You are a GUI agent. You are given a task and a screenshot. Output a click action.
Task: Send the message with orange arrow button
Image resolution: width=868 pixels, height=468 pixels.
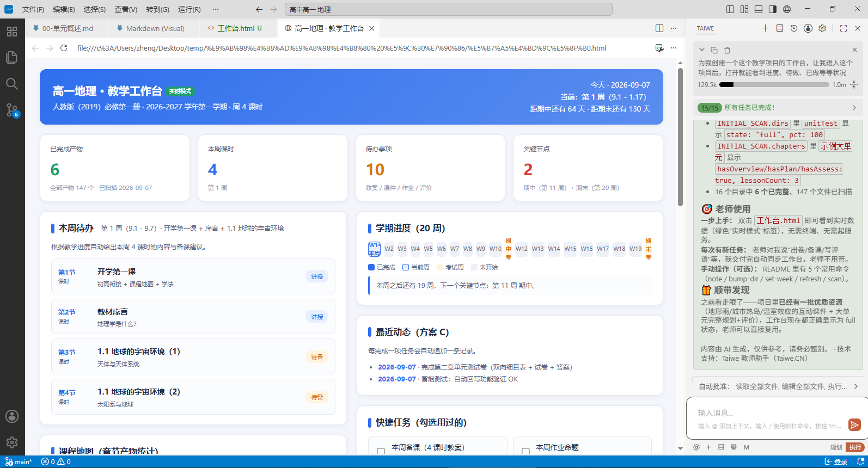[854, 425]
